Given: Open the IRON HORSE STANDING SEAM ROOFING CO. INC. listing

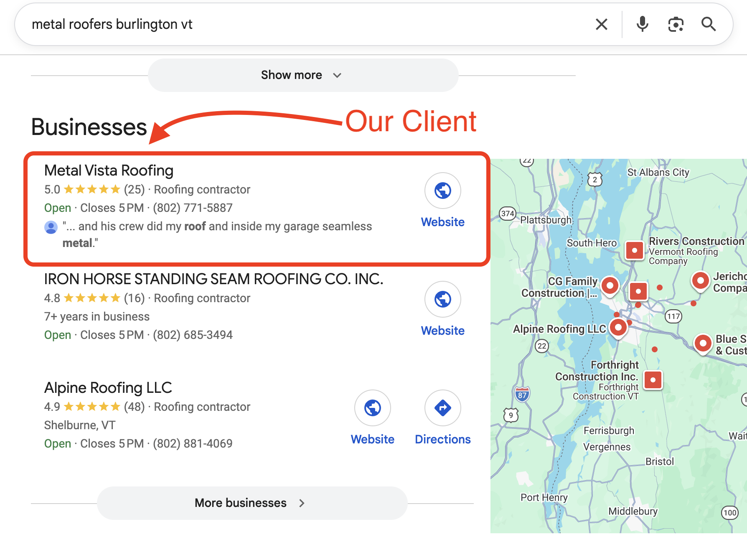Looking at the screenshot, I should 213,279.
